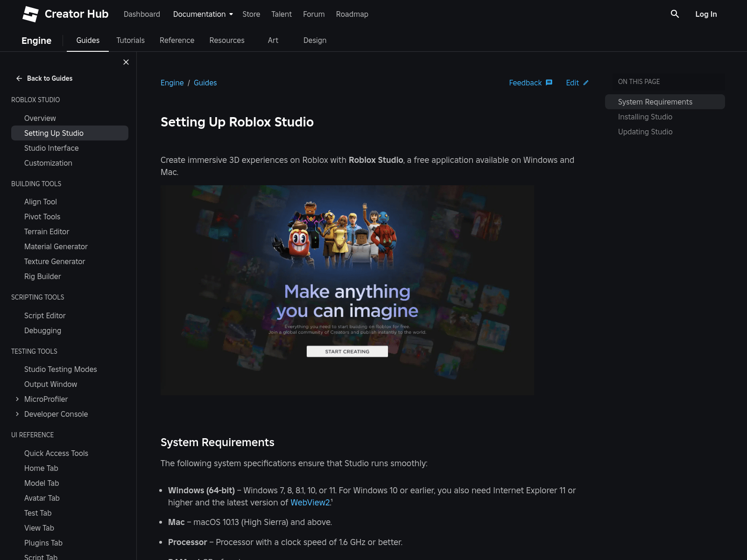Jump to System Requirements in page outline

click(665, 102)
